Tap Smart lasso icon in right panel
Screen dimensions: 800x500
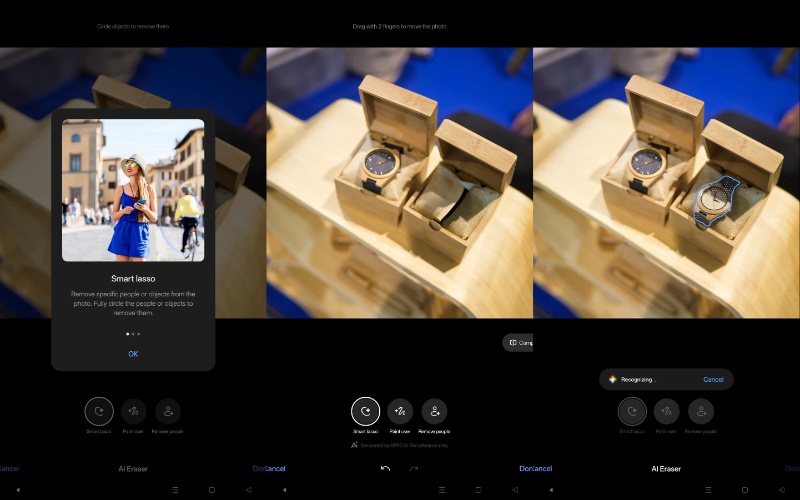click(x=631, y=411)
